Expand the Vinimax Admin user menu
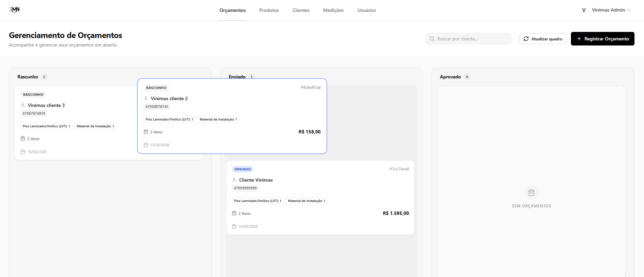 (611, 10)
